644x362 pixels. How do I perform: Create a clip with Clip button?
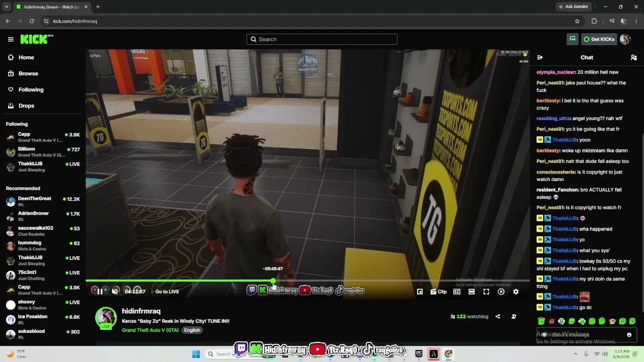tap(439, 292)
